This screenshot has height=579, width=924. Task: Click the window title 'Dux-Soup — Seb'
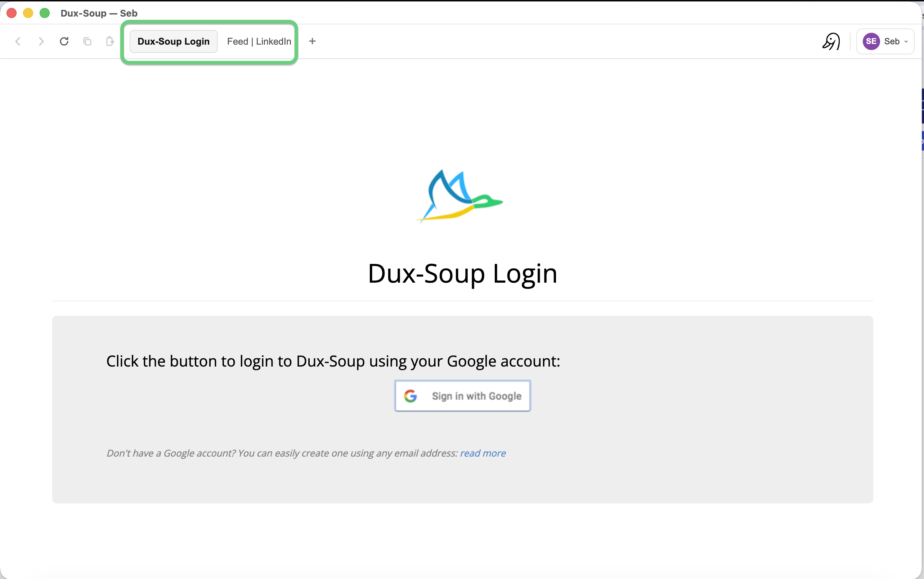(99, 13)
